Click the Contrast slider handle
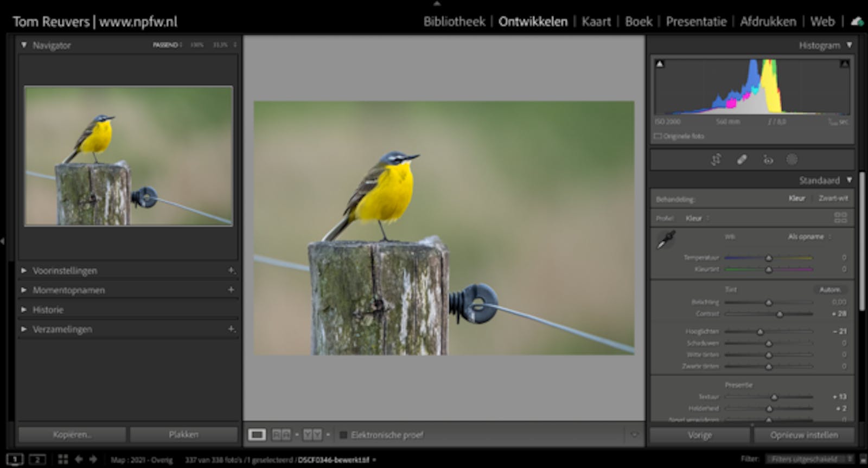 [780, 314]
